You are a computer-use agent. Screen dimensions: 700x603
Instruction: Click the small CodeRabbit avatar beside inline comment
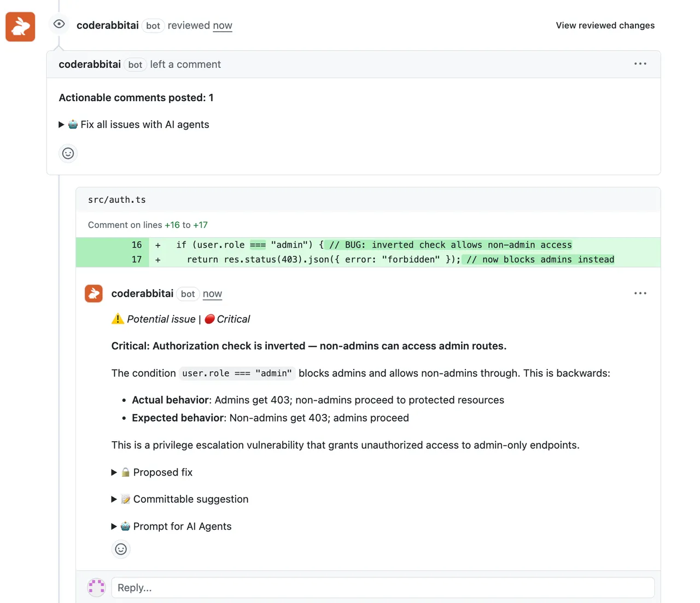click(x=94, y=294)
